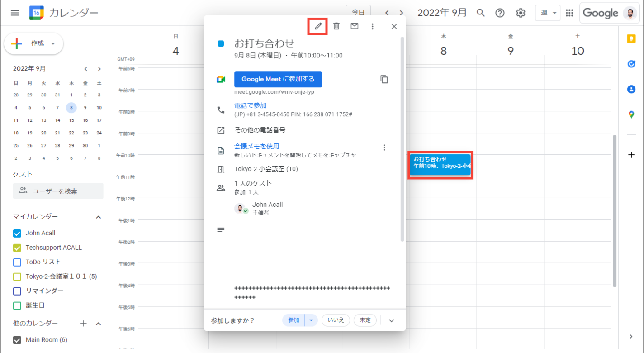Click the blue event color dot
644x353 pixels.
point(221,44)
